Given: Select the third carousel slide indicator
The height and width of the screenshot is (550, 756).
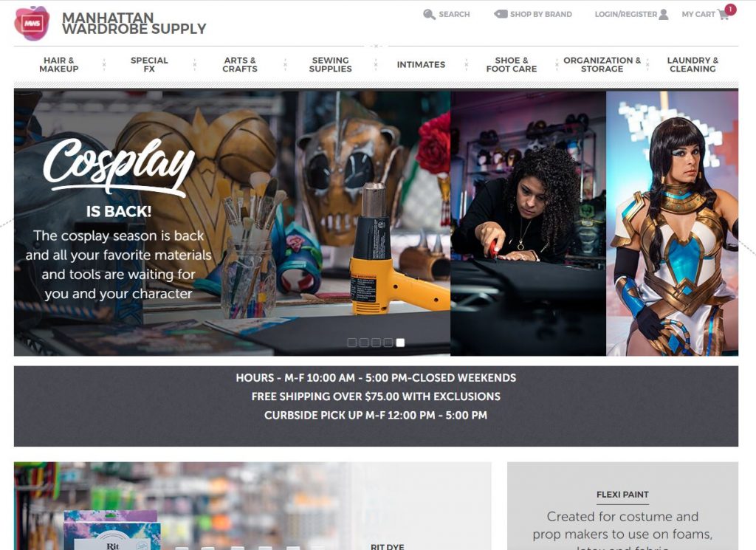Looking at the screenshot, I should pyautogui.click(x=376, y=343).
